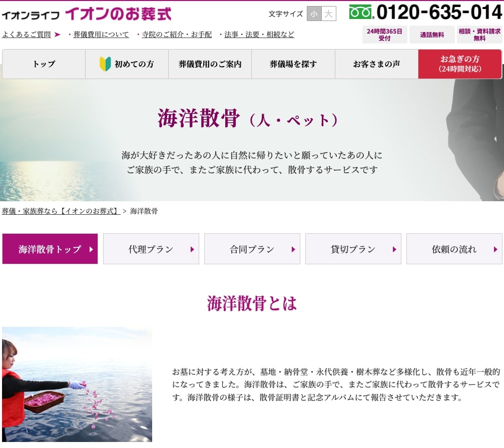Select the 海洋散骨トップ tab
Screen dimensions: 504x448
pos(50,249)
